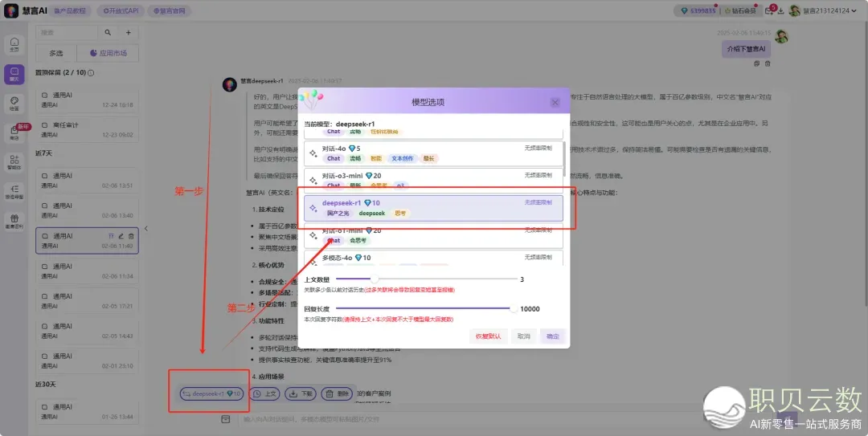Click the info icon beside 置顶保留 (2 / 10)
Screen dimensions: 868x436
coord(92,72)
